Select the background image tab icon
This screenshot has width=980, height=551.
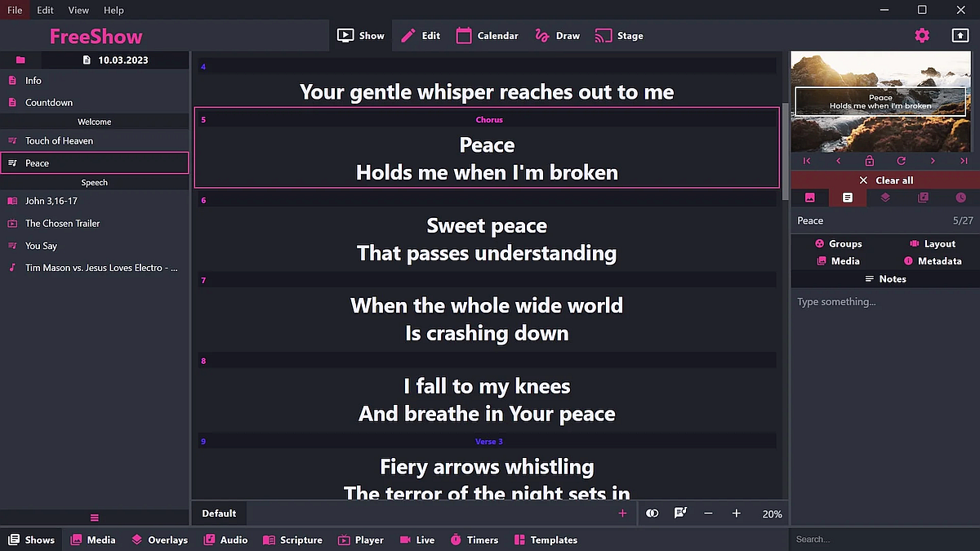[810, 198]
